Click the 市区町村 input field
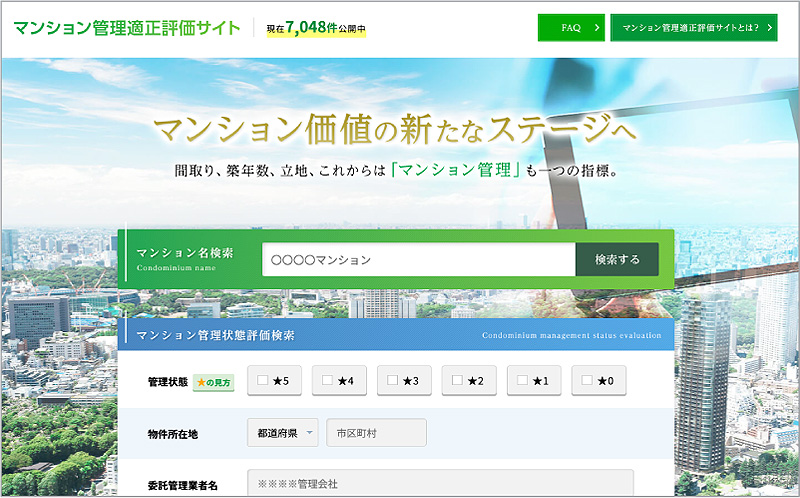Screen dimensions: 800x498 376,433
